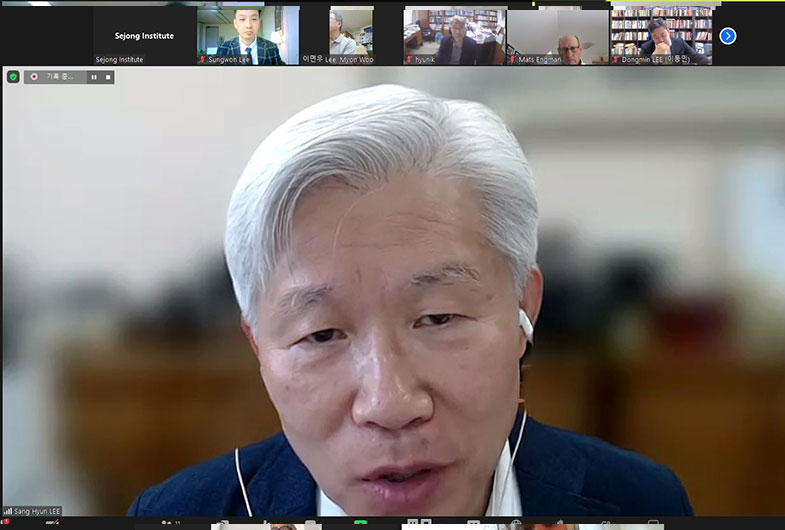
Task: Select the Sejong Institute participant tile
Action: click(x=144, y=36)
